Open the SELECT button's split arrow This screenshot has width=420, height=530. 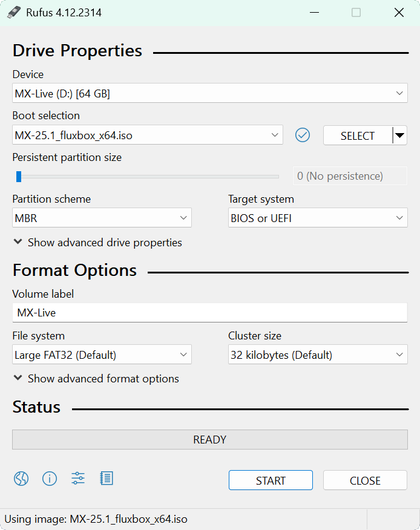click(399, 136)
